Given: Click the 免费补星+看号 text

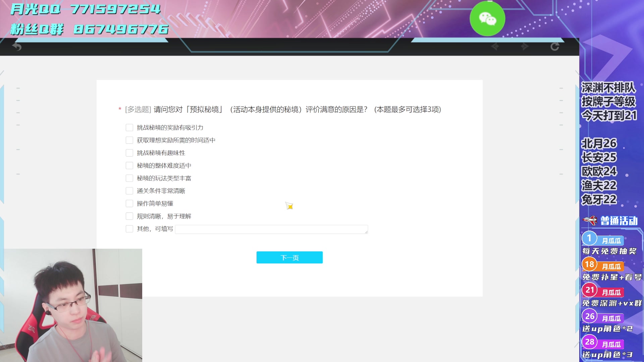Looking at the screenshot, I should click(x=612, y=277).
